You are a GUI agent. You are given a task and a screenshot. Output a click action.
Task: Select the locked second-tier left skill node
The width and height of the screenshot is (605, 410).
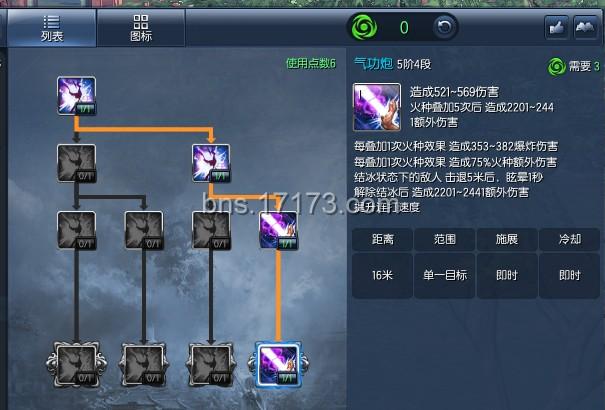[x=76, y=163]
